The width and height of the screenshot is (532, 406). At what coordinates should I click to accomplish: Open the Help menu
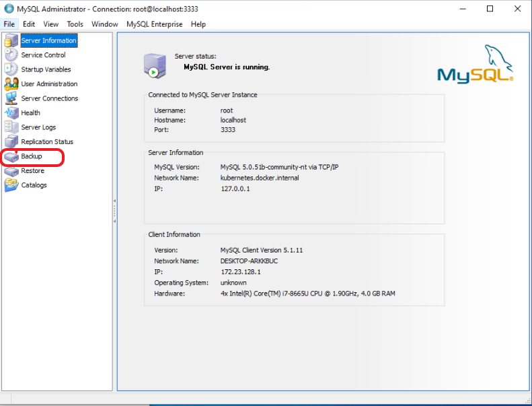(198, 24)
